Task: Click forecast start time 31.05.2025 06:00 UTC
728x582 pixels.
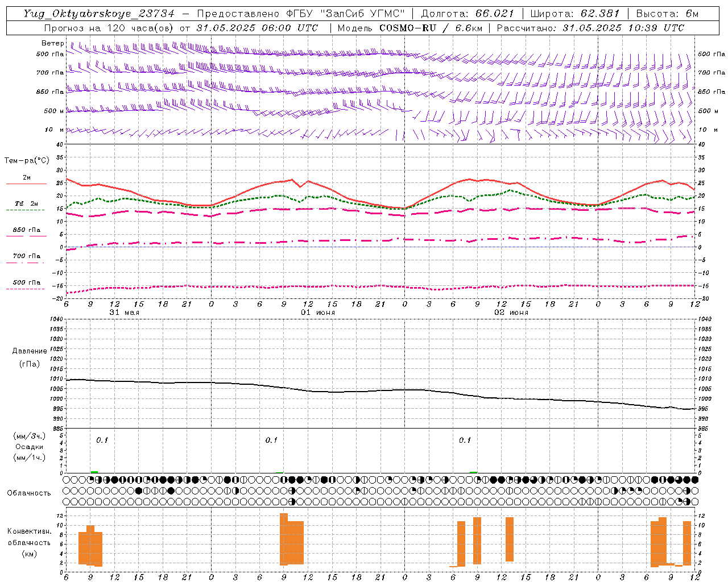Action: tap(257, 28)
